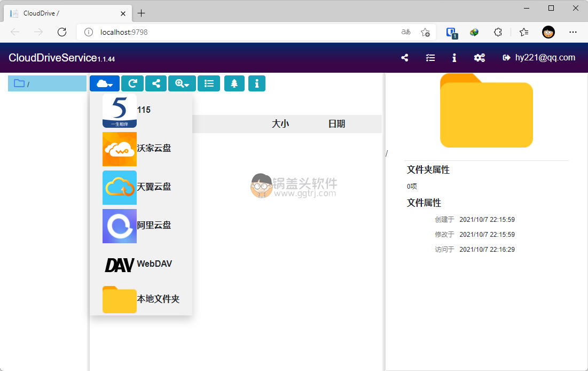The image size is (588, 371).
Task: Select the CloudDrive / tab
Action: click(x=67, y=13)
